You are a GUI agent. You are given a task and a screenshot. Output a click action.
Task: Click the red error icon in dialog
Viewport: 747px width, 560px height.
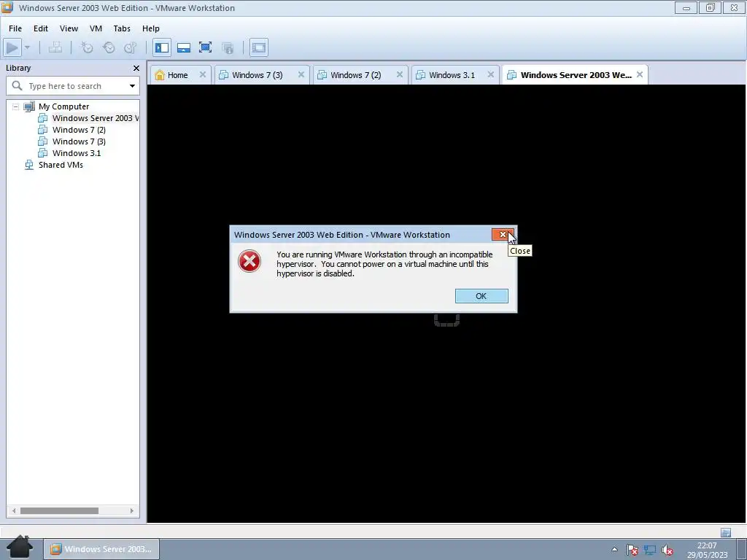click(x=249, y=261)
